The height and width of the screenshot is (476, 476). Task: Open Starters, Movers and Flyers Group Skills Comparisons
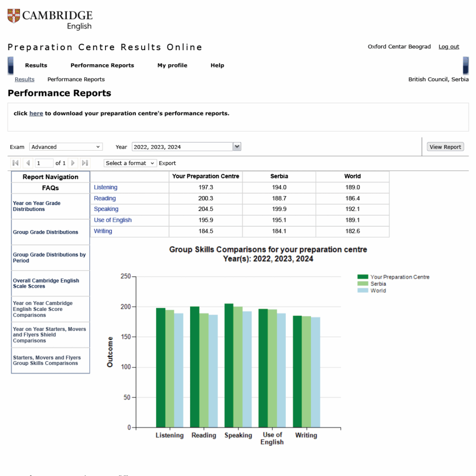point(47,360)
